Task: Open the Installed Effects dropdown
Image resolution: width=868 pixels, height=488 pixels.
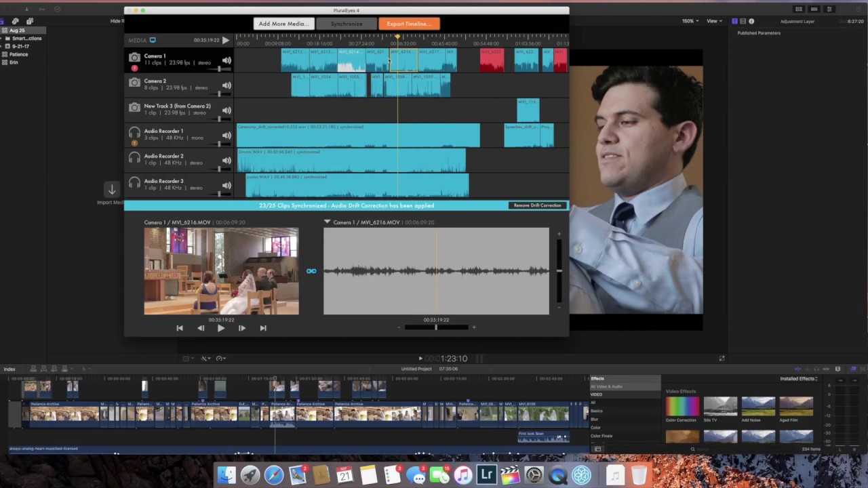Action: pos(799,379)
